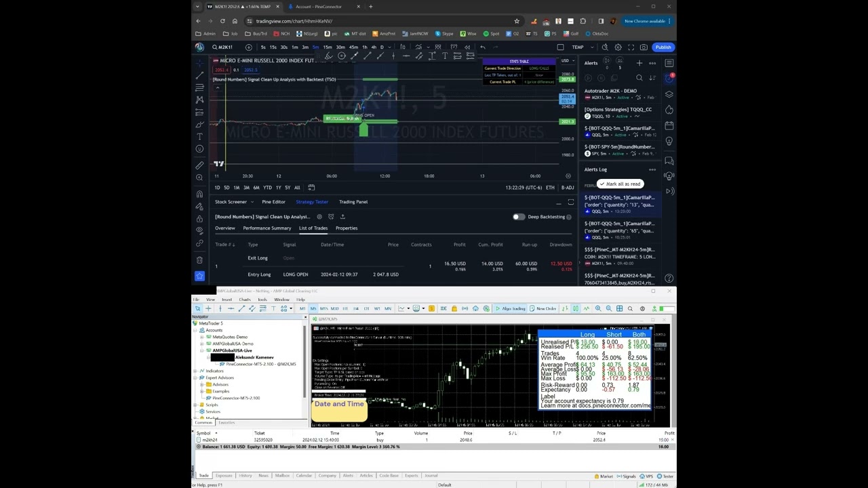868x488 pixels.
Task: Open the Stock Screener dropdown
Action: coord(234,202)
